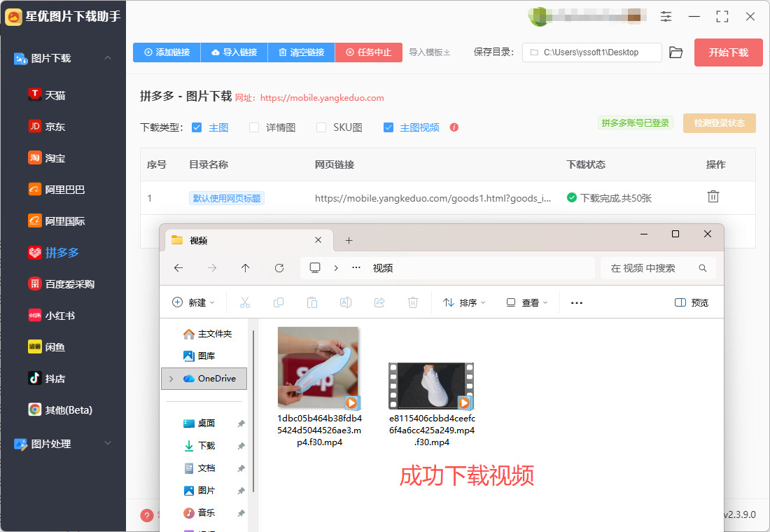This screenshot has width=770, height=532.
Task: Open 音乐 quick access folder
Action: pyautogui.click(x=199, y=513)
